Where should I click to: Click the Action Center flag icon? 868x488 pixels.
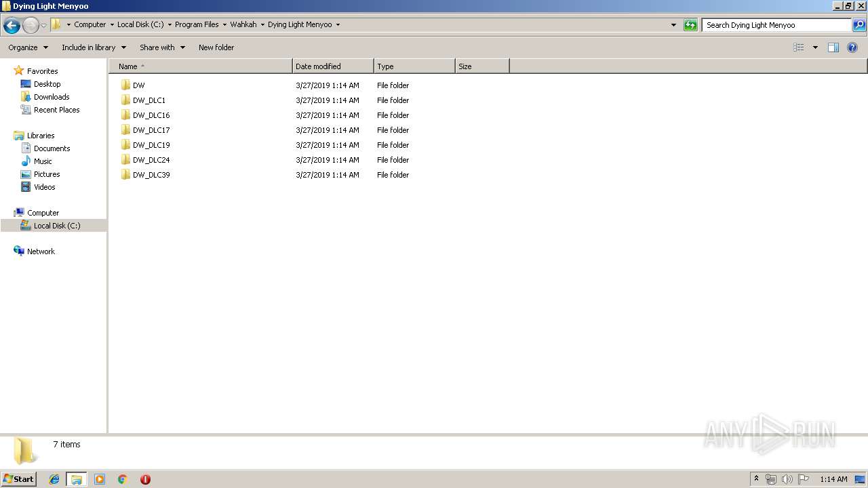click(804, 479)
